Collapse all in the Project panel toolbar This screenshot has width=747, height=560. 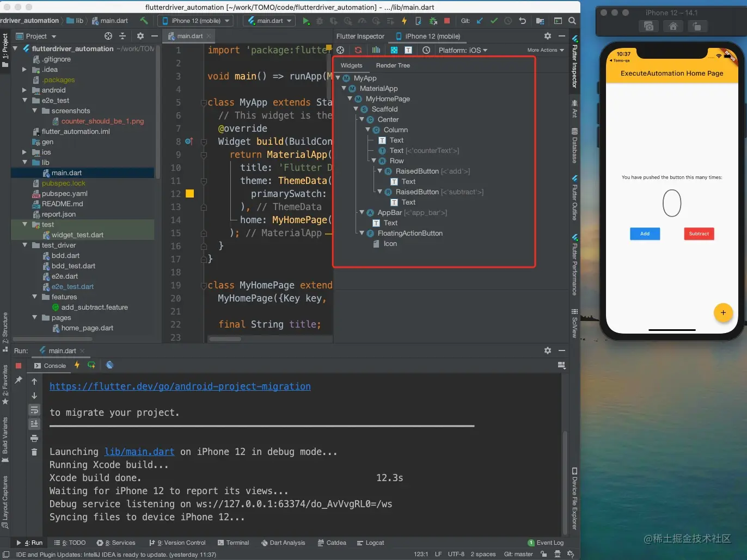coord(123,36)
